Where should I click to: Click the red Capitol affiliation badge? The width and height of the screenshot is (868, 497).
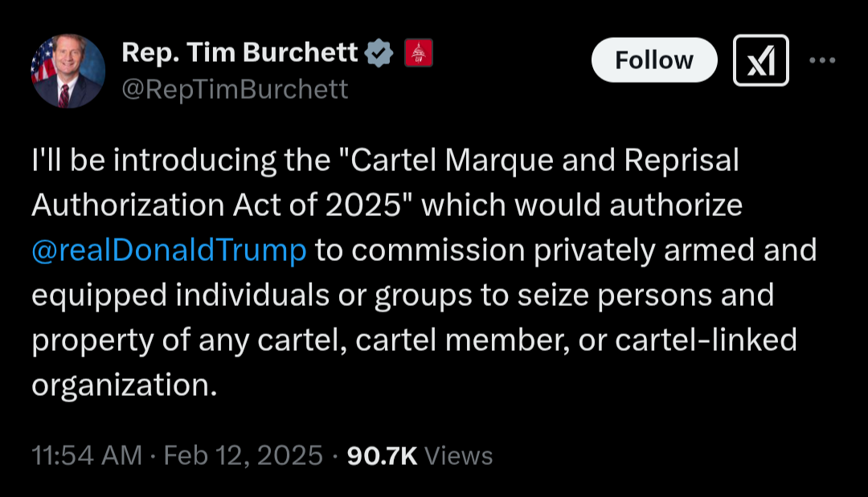click(417, 53)
